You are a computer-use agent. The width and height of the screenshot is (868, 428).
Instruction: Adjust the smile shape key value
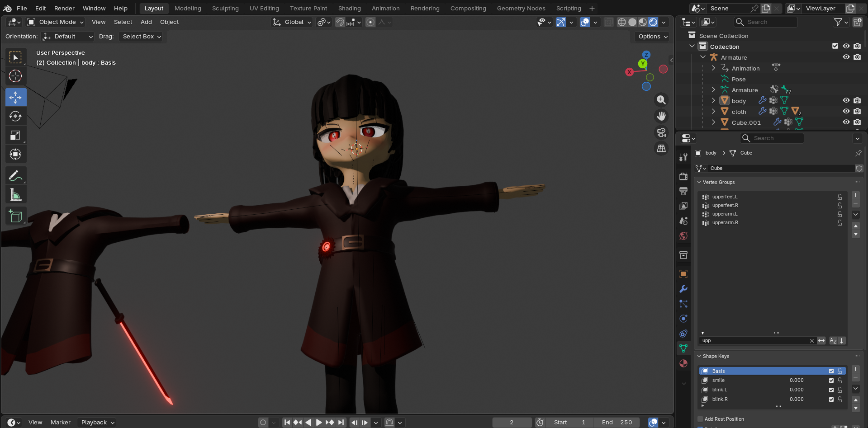pos(797,381)
